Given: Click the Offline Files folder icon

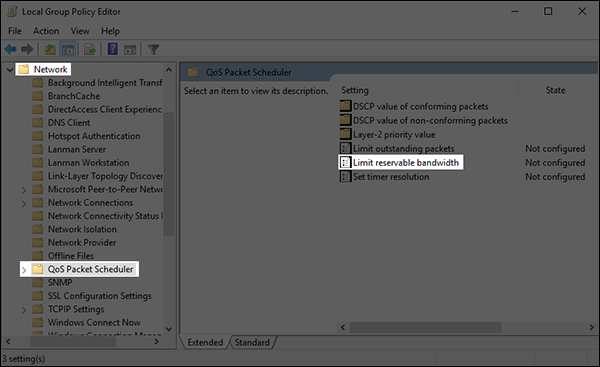Looking at the screenshot, I should tap(38, 256).
